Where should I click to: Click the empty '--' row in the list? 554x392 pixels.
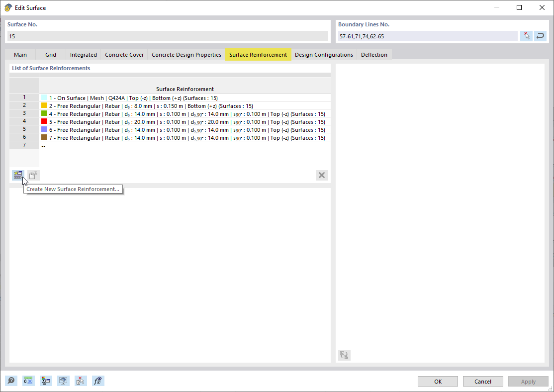click(x=185, y=146)
